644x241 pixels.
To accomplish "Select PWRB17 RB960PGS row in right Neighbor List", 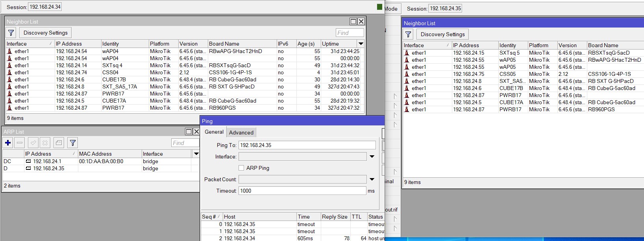I will 523,109.
